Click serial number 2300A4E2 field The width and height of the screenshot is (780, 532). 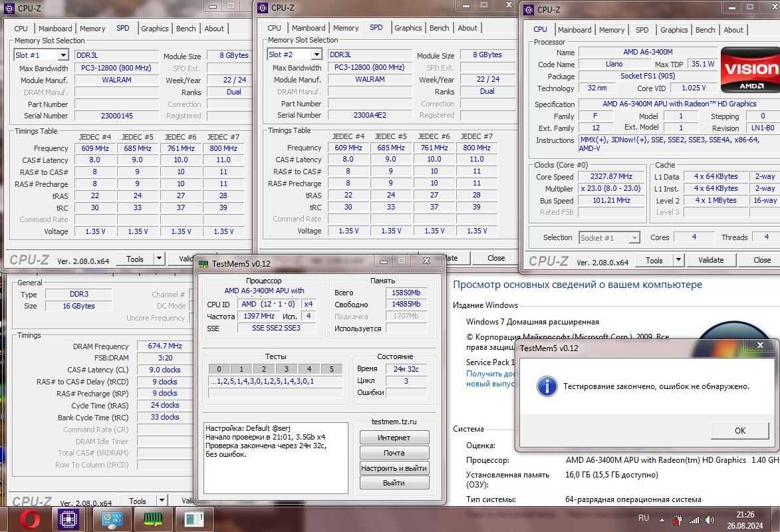[x=370, y=115]
